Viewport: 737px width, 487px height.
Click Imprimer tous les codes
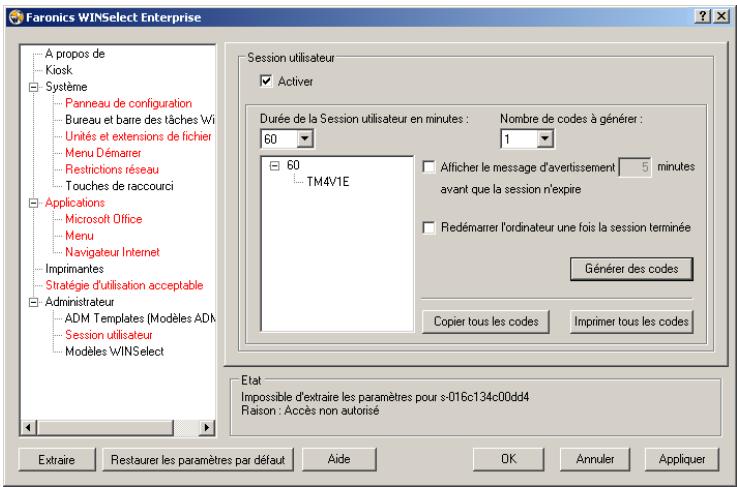click(631, 322)
